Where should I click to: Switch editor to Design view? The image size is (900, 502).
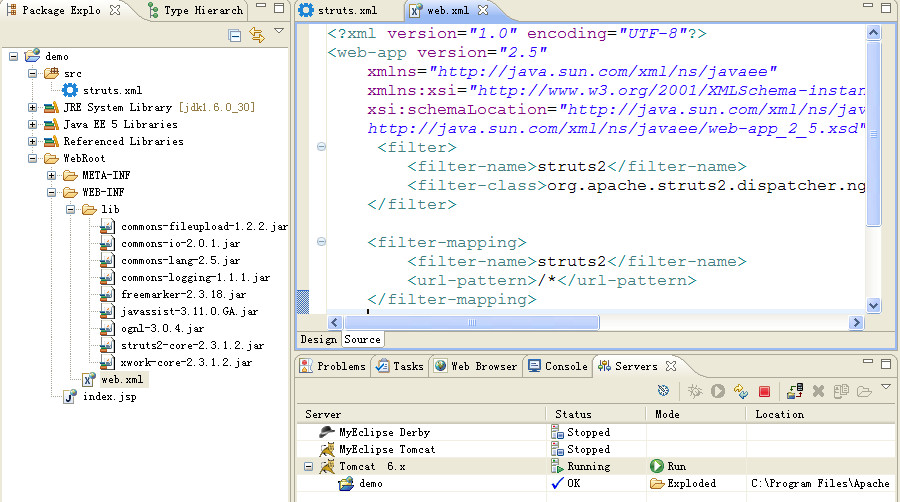(x=319, y=339)
